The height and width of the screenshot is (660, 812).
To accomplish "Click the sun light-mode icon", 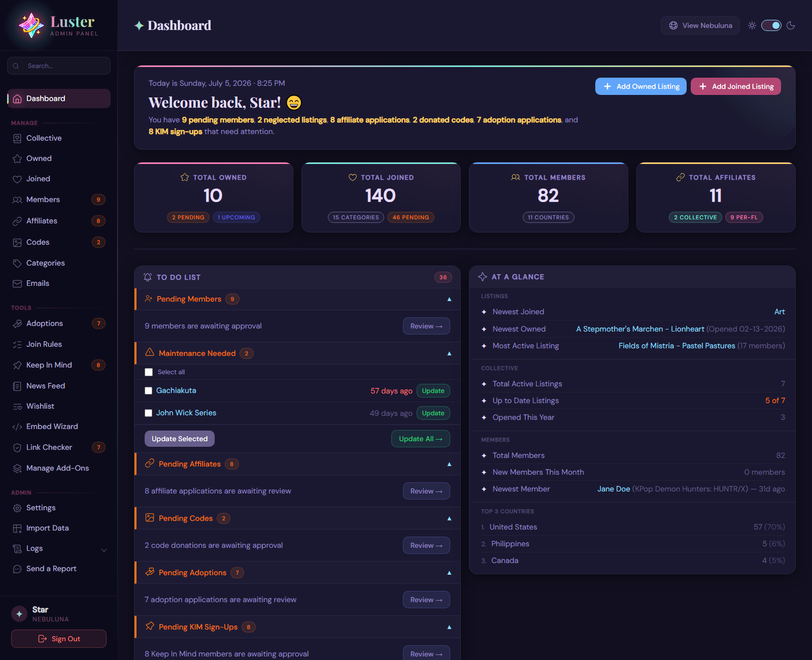I will (x=752, y=25).
